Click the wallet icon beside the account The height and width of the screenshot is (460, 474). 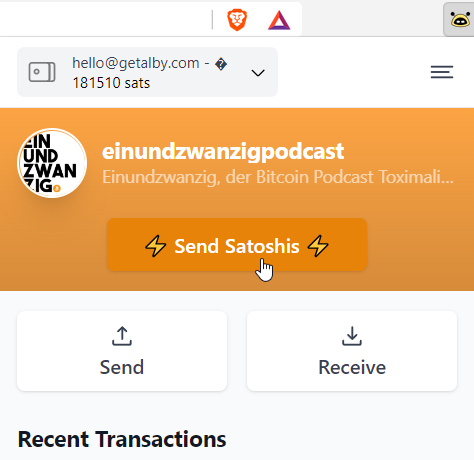pyautogui.click(x=42, y=72)
